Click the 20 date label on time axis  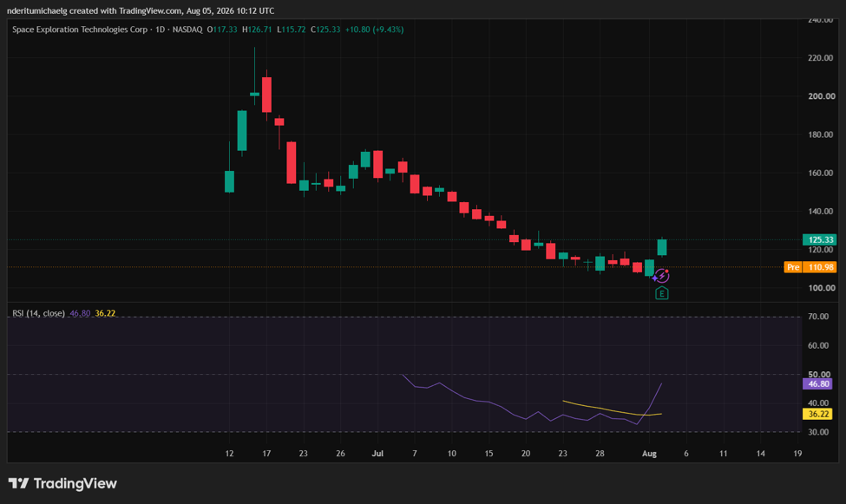pos(526,454)
